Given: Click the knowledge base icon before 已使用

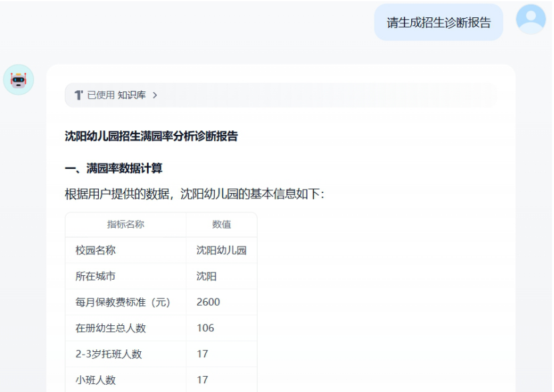Looking at the screenshot, I should (x=78, y=95).
